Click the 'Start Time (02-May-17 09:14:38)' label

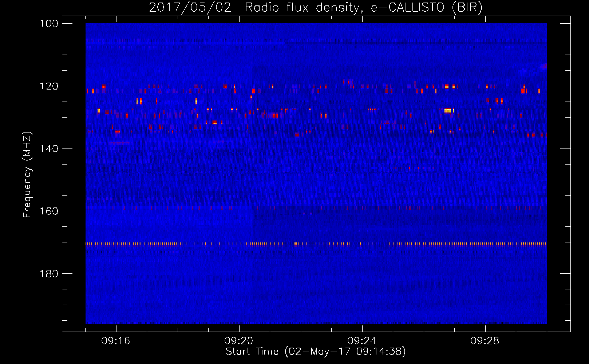tap(316, 352)
